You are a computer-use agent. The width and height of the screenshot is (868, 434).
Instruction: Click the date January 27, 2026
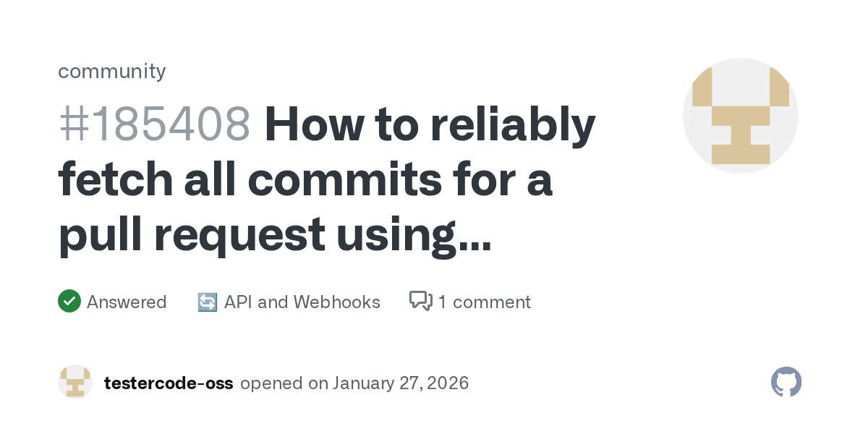pos(400,383)
